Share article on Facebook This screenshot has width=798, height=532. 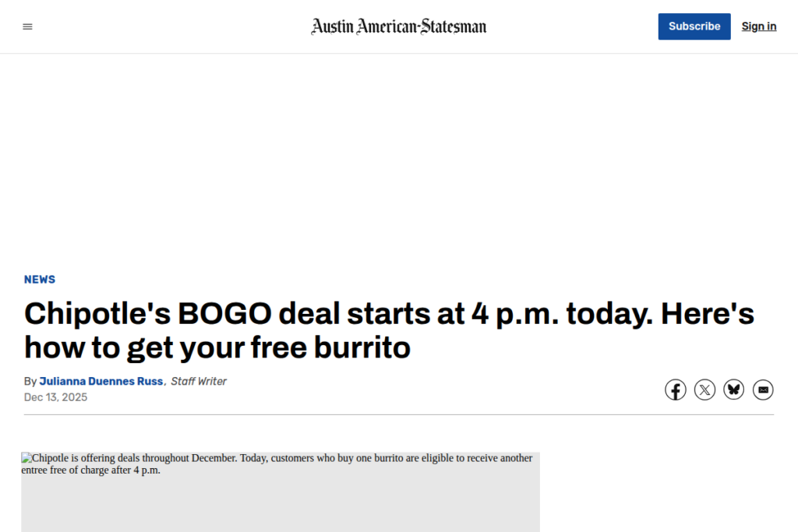click(675, 389)
